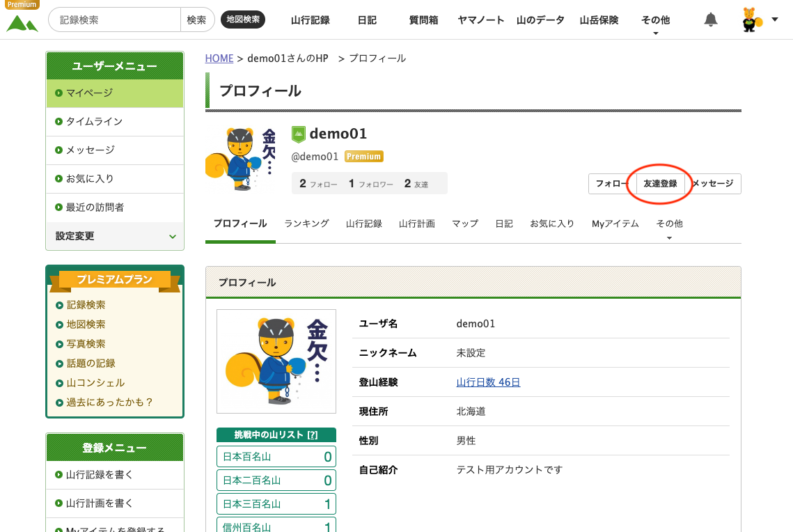Open 話題の記録 in premium plan
Image resolution: width=793 pixels, height=532 pixels.
[x=91, y=363]
